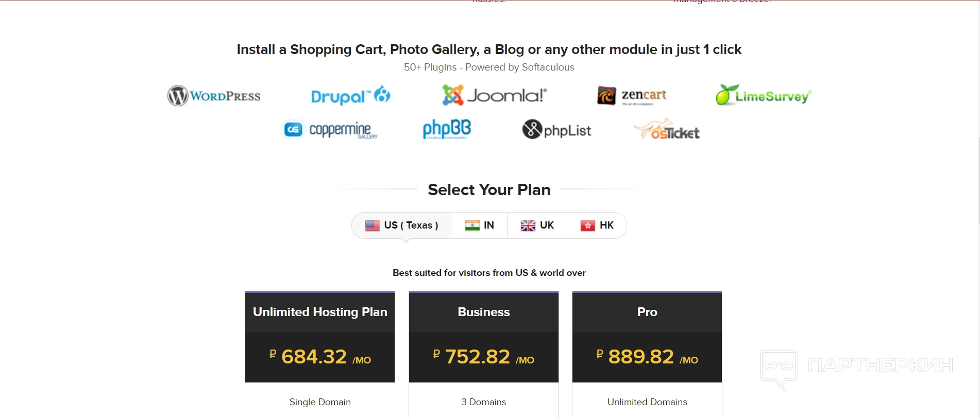Click the LimeSurvey logo
Viewport: 980px width, 418px height.
point(763,96)
